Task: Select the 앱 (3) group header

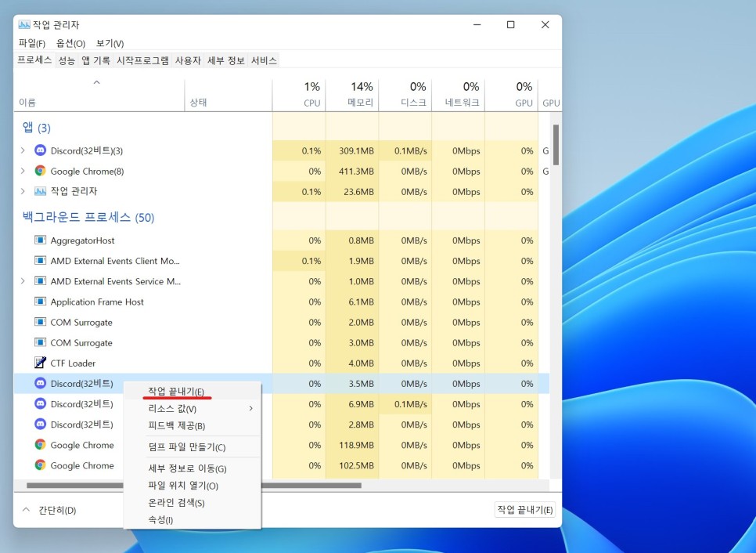Action: point(36,128)
